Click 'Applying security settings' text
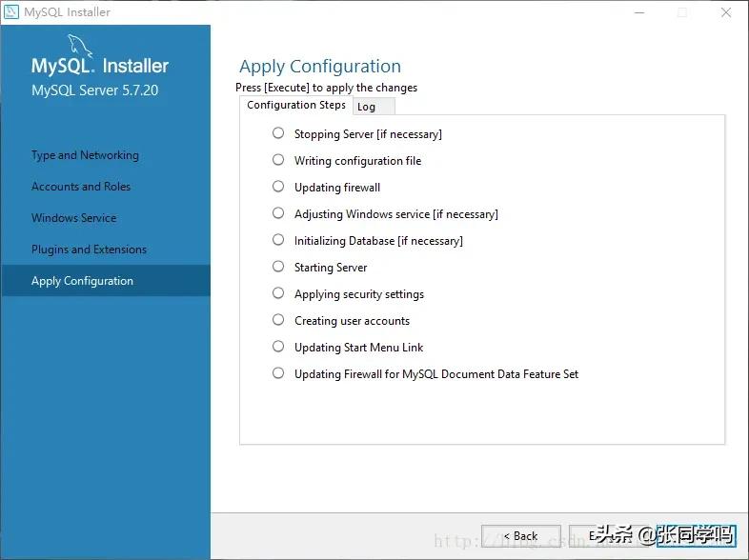 [x=359, y=294]
